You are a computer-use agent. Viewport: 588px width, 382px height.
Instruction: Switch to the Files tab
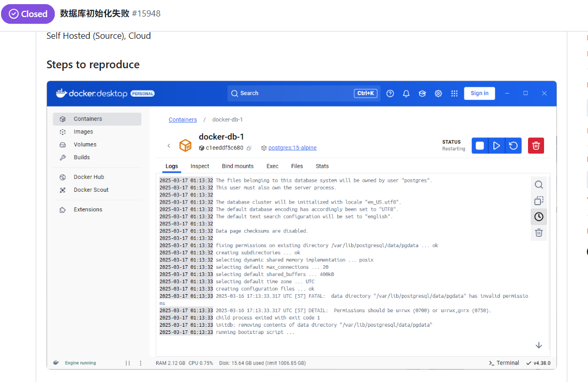pos(297,166)
